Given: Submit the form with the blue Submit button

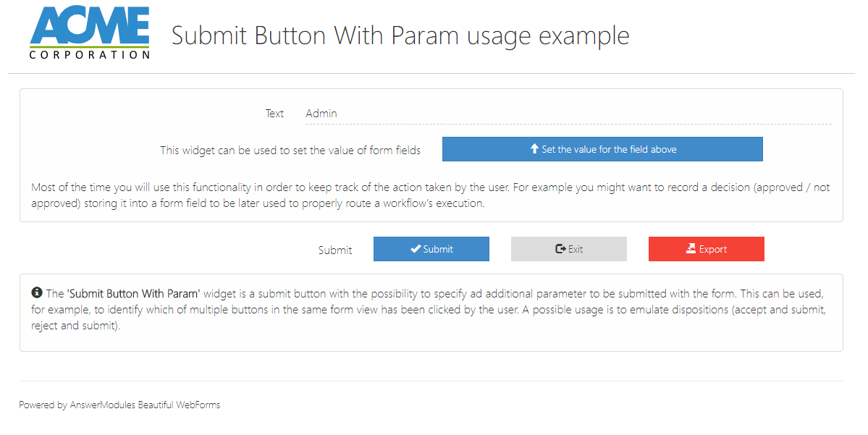Looking at the screenshot, I should click(x=431, y=249).
